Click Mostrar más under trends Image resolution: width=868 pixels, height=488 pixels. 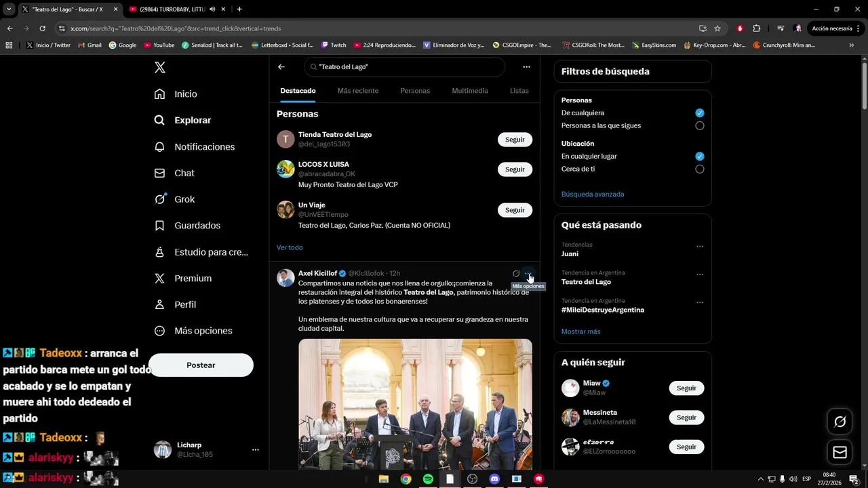click(x=580, y=331)
